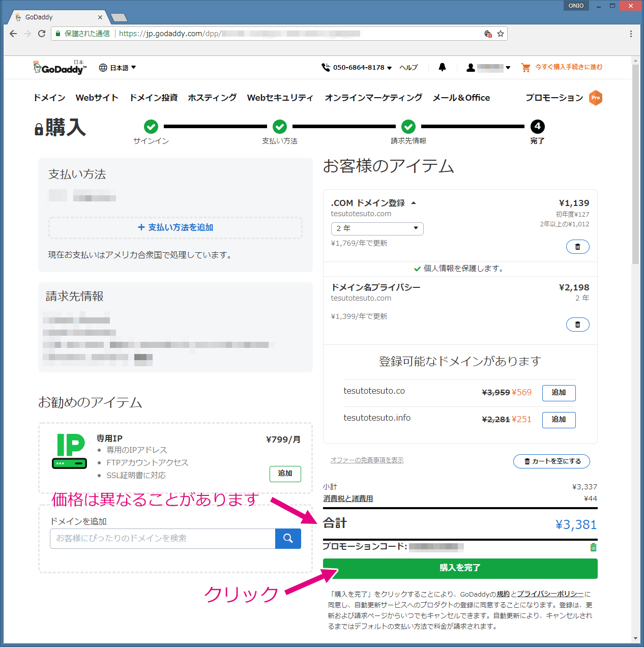This screenshot has height=647, width=644.
Task: Remove the domain privacy item with trash icon
Action: [577, 325]
